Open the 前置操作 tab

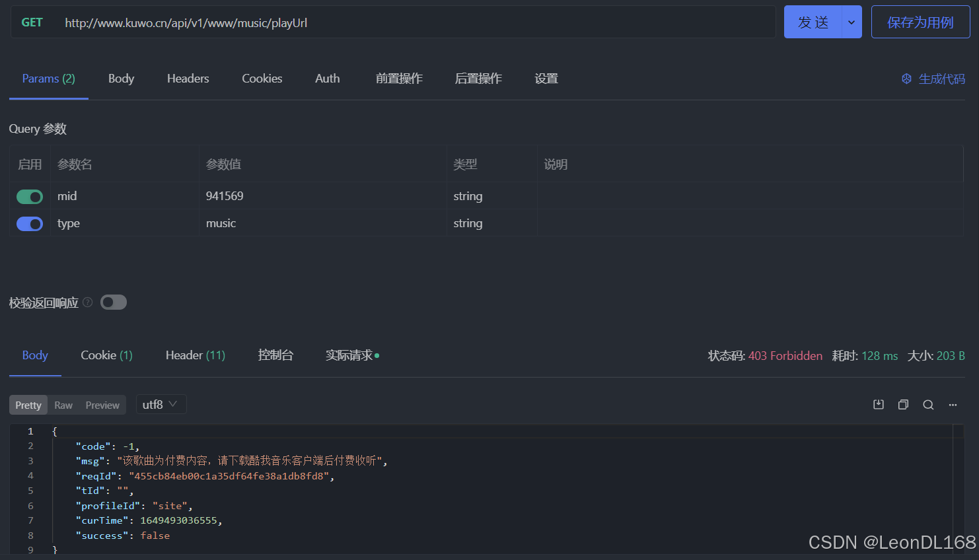point(399,79)
